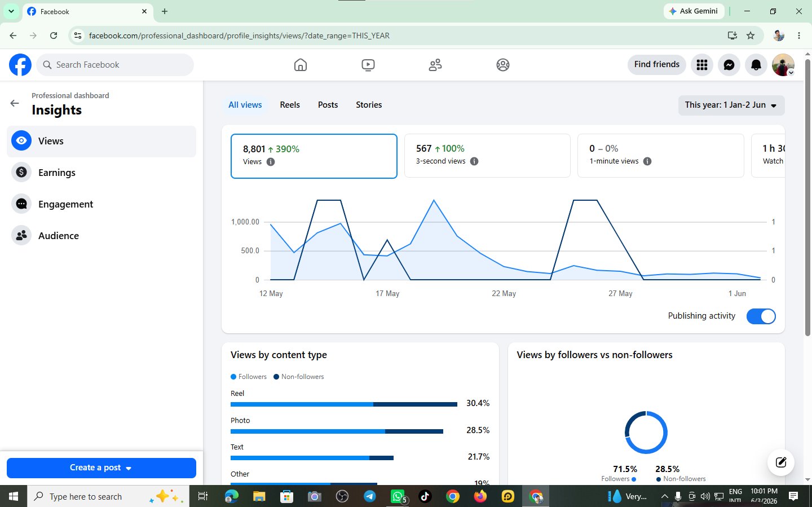Screen dimensions: 812x507
Task: Open a new browser tab
Action: tap(165, 11)
